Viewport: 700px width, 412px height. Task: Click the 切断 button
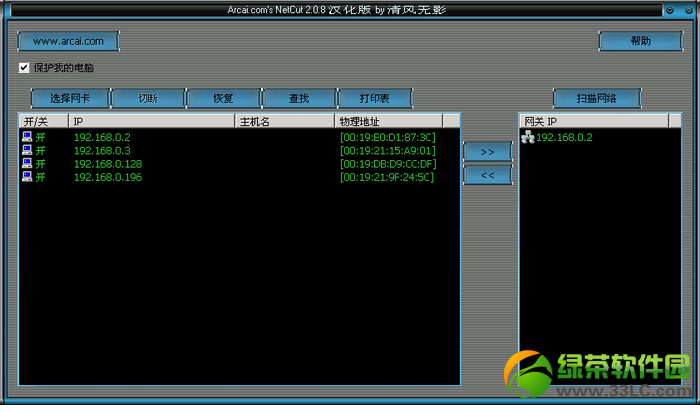pyautogui.click(x=148, y=98)
